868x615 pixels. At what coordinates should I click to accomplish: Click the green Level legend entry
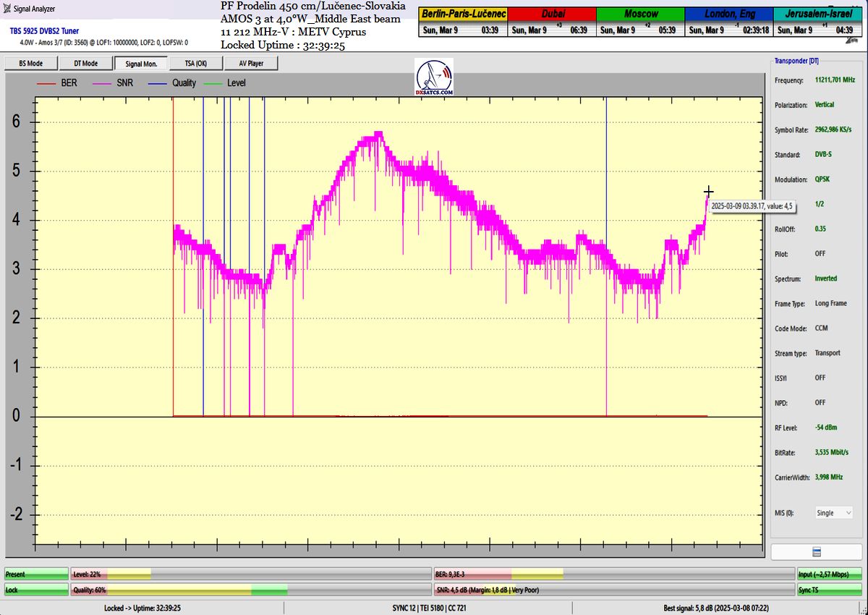tap(227, 83)
